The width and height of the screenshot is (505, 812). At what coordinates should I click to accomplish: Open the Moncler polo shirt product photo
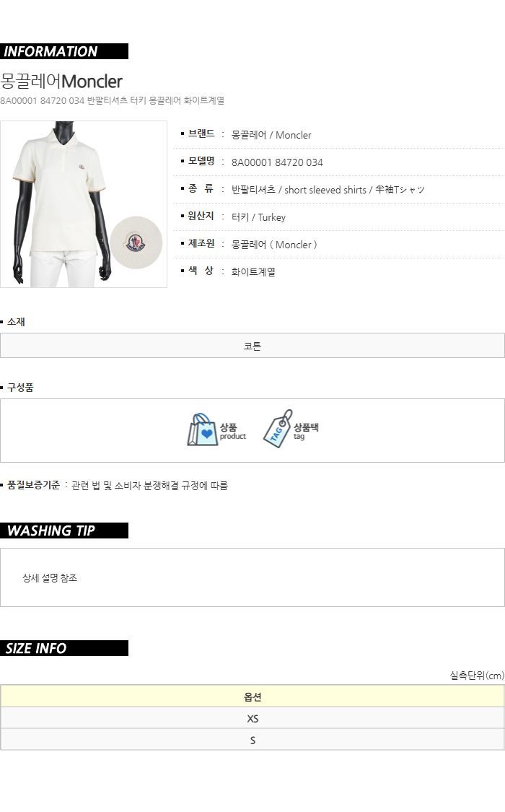pos(83,204)
